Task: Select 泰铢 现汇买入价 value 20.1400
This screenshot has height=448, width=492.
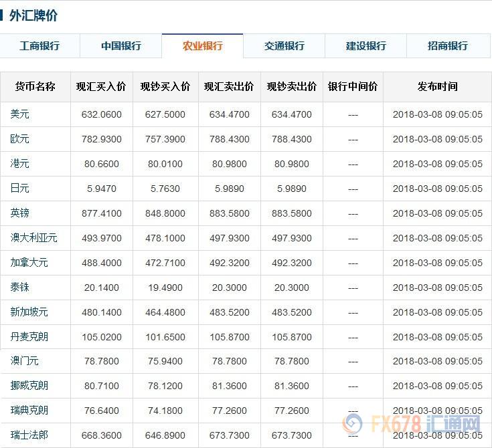Action: (x=101, y=288)
